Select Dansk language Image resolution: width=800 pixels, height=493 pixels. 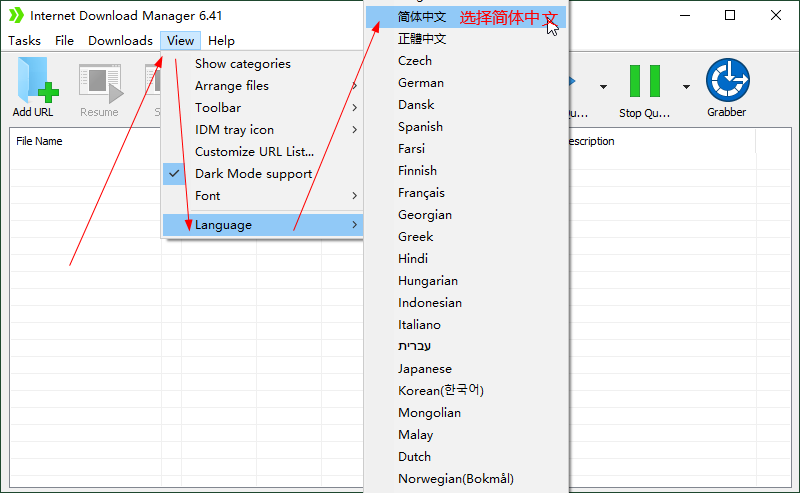(466, 105)
